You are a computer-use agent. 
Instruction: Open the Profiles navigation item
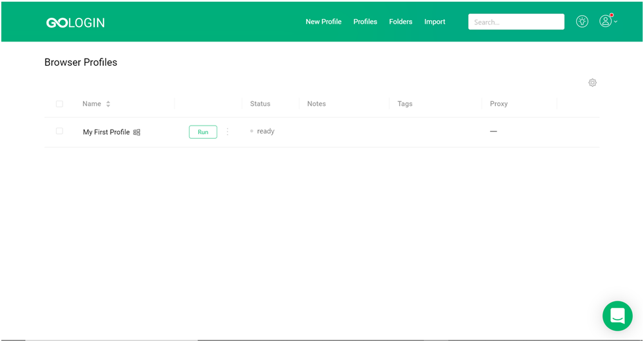click(x=365, y=22)
